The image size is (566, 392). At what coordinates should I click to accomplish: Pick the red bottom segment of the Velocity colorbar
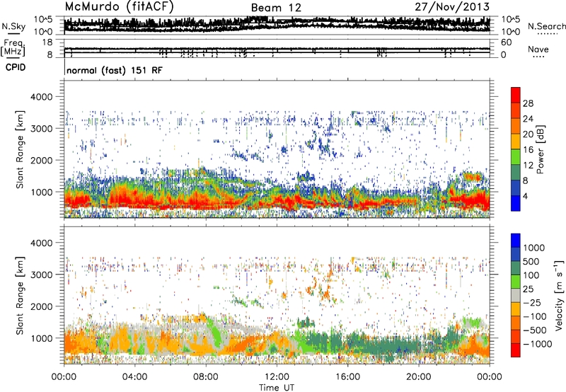pos(516,350)
